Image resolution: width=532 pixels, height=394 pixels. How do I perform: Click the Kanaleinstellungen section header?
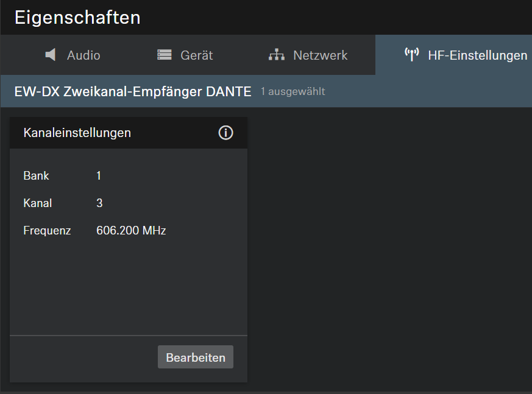(77, 133)
